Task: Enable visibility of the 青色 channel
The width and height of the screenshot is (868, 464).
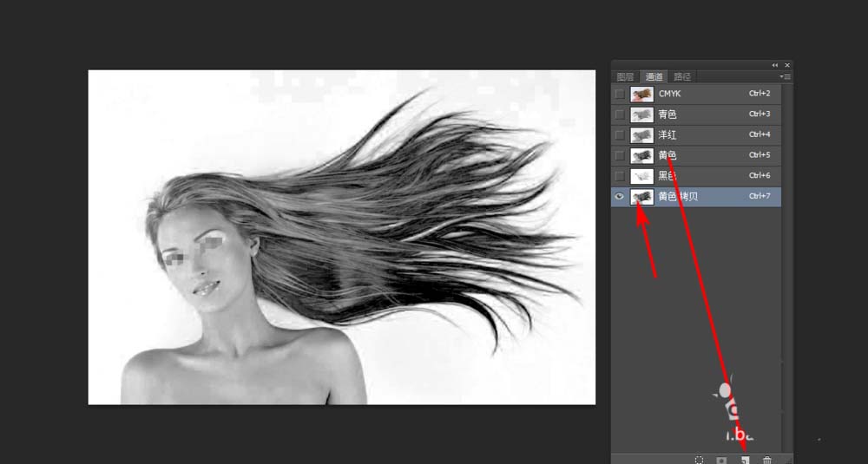Action: coord(619,114)
